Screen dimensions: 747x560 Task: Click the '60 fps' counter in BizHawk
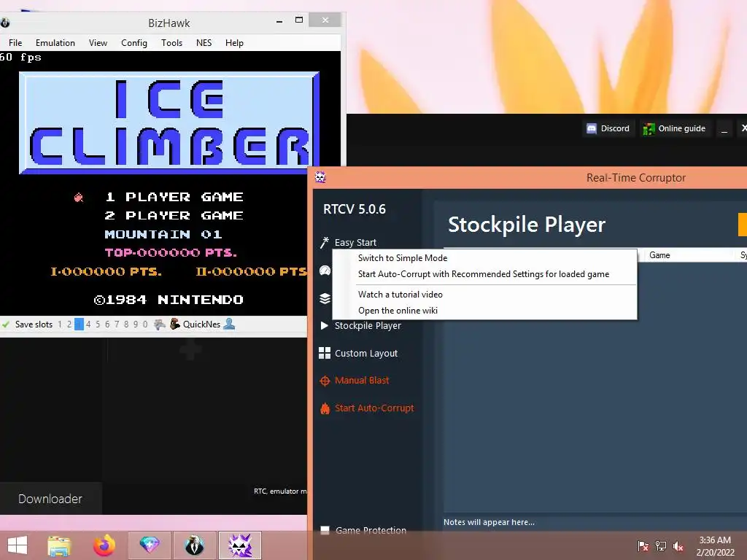point(20,57)
